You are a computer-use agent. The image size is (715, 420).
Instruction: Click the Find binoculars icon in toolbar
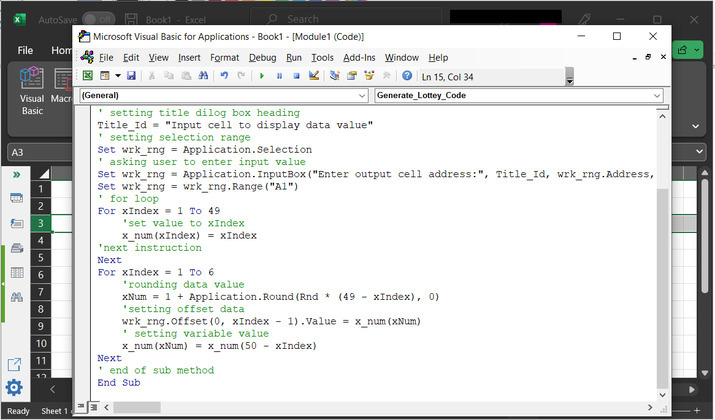[x=203, y=75]
